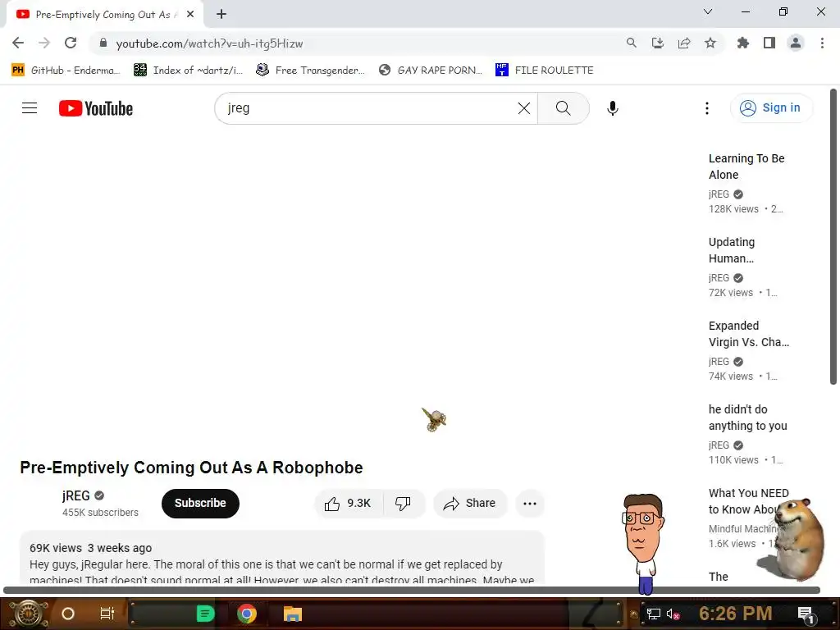Click the horizontal scrollbar thumb
840x630 pixels.
click(412, 590)
